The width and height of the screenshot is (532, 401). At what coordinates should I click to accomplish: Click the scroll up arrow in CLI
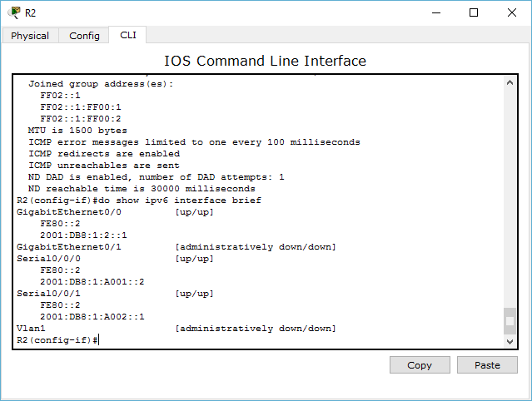510,82
